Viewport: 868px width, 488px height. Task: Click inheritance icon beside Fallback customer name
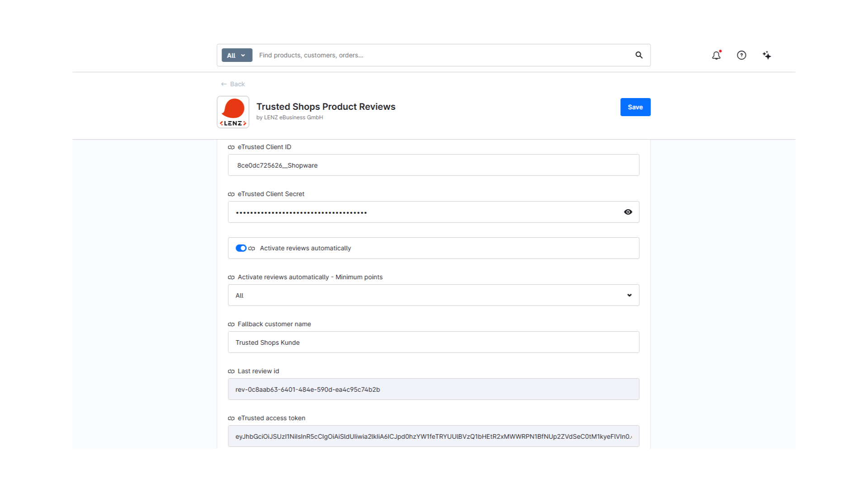click(x=231, y=324)
